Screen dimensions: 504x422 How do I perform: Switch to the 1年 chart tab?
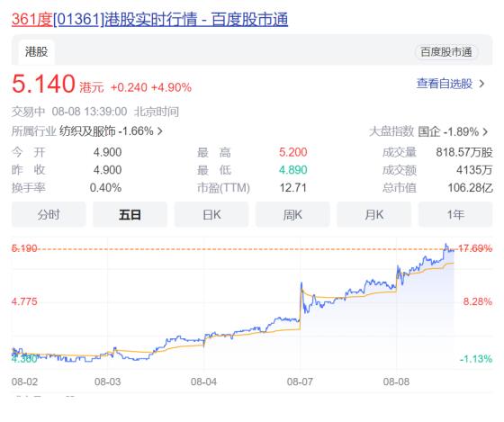coord(455,214)
